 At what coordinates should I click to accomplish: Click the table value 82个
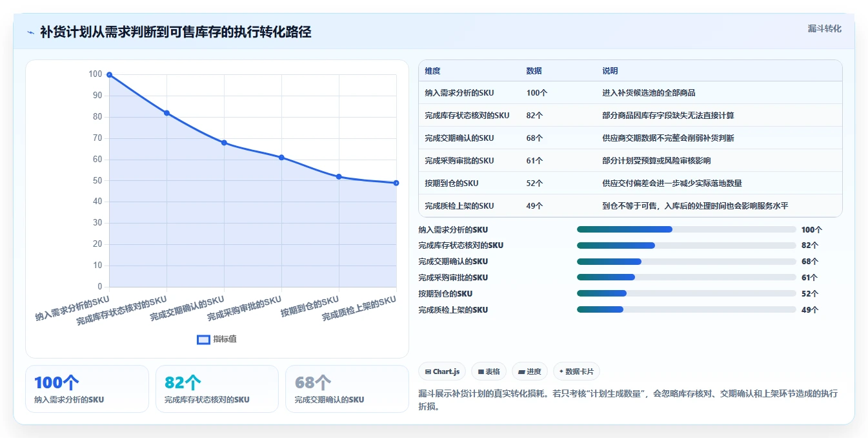(x=535, y=116)
